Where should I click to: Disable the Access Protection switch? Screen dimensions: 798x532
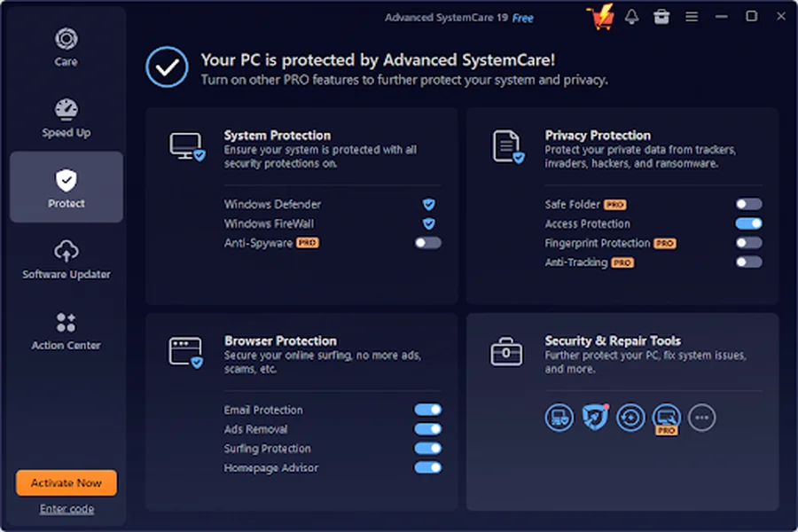tap(748, 223)
